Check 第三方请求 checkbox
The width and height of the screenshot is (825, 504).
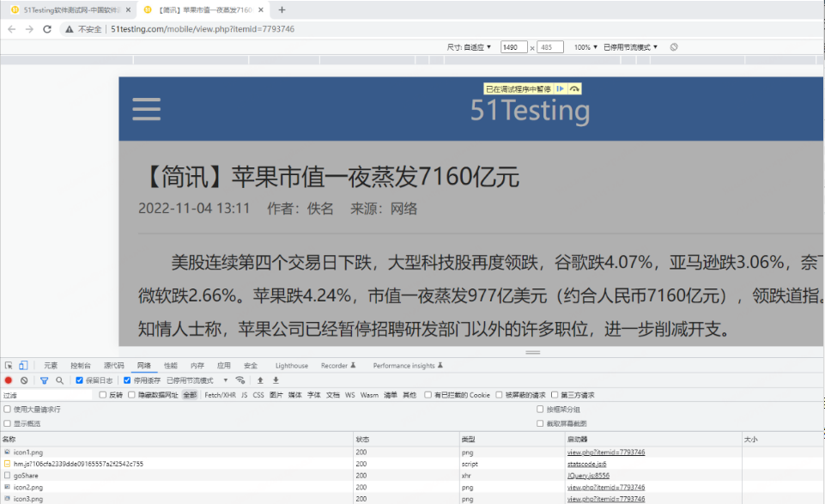click(x=555, y=395)
